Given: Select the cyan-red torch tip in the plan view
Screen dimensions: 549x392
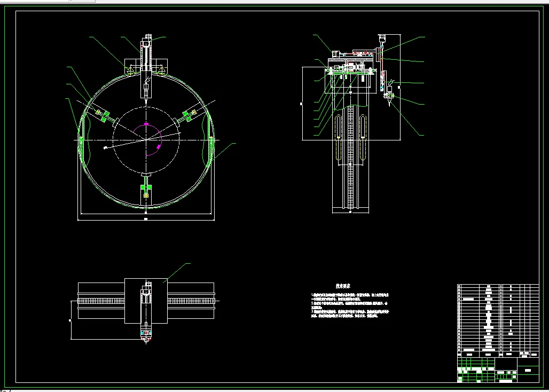Looking at the screenshot, I should (x=146, y=335).
